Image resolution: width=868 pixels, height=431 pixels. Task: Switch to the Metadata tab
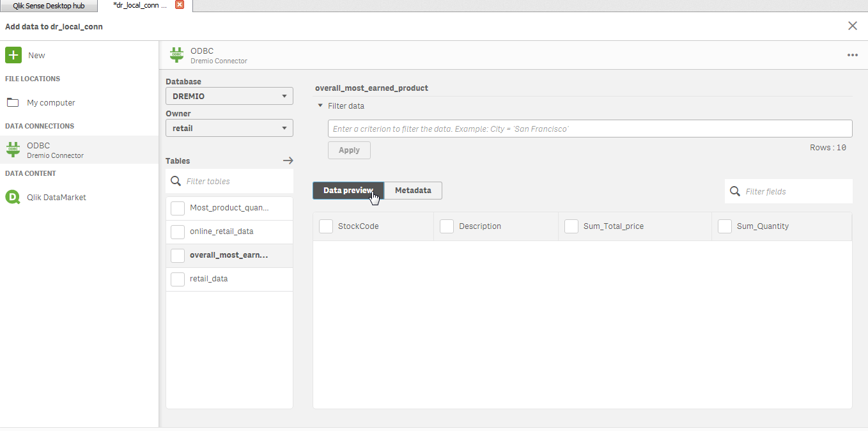413,191
